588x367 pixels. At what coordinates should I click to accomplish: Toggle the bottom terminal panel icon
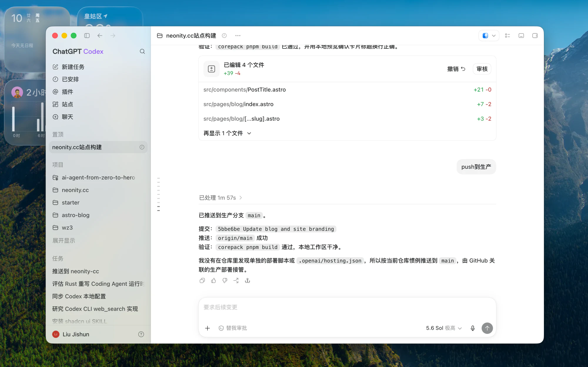[x=521, y=36]
